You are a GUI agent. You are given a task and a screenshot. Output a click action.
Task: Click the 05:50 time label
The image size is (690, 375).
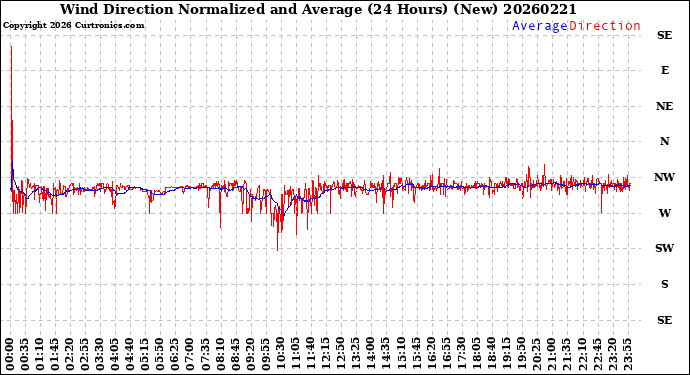(160, 355)
